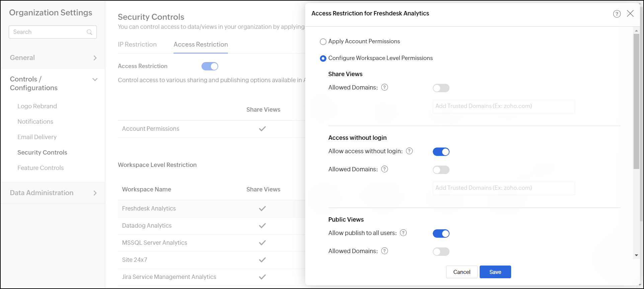Click help icon beside Public Views Allowed Domains

click(385, 251)
